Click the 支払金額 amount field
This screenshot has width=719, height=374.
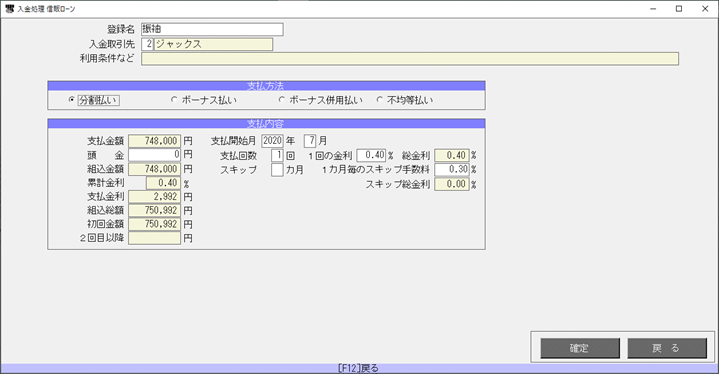(155, 141)
